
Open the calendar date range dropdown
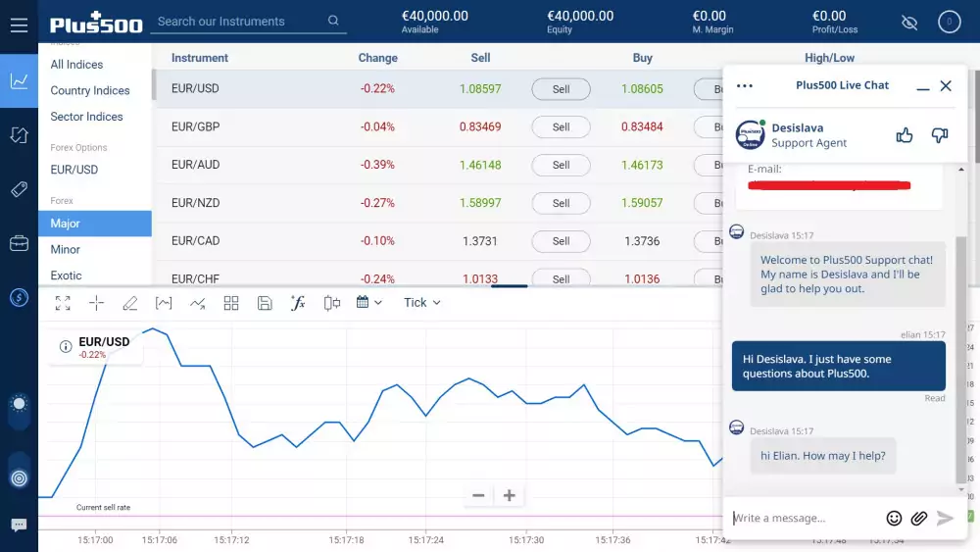[368, 303]
